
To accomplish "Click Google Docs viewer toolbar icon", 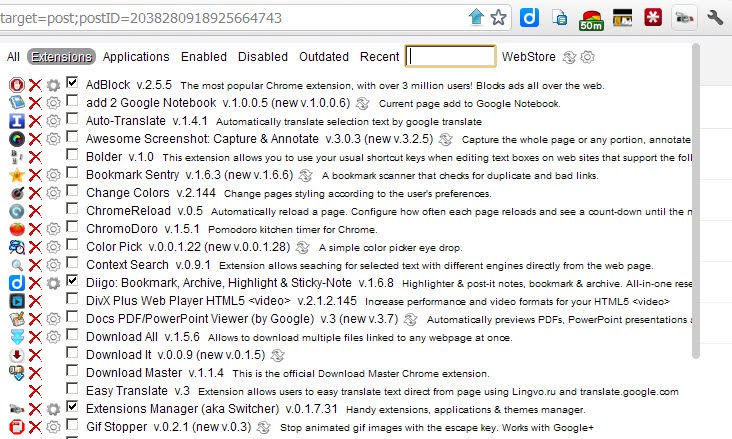I will pos(560,18).
